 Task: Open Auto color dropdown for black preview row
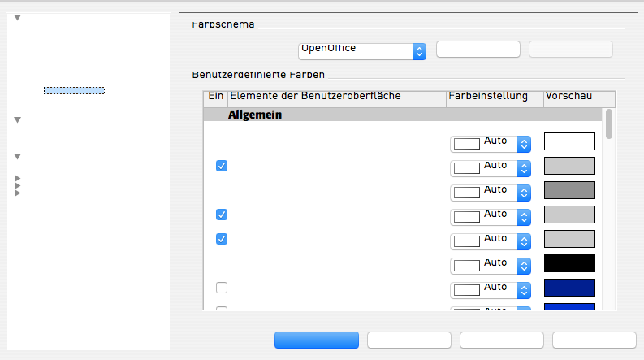point(524,266)
